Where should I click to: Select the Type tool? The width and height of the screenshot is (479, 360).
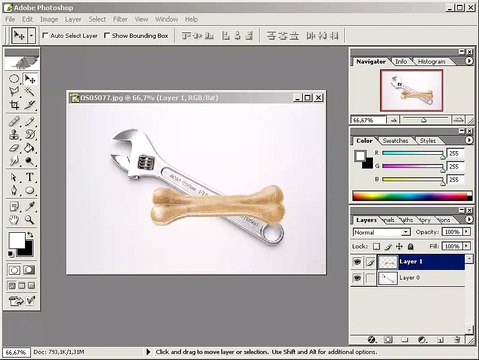coord(30,177)
